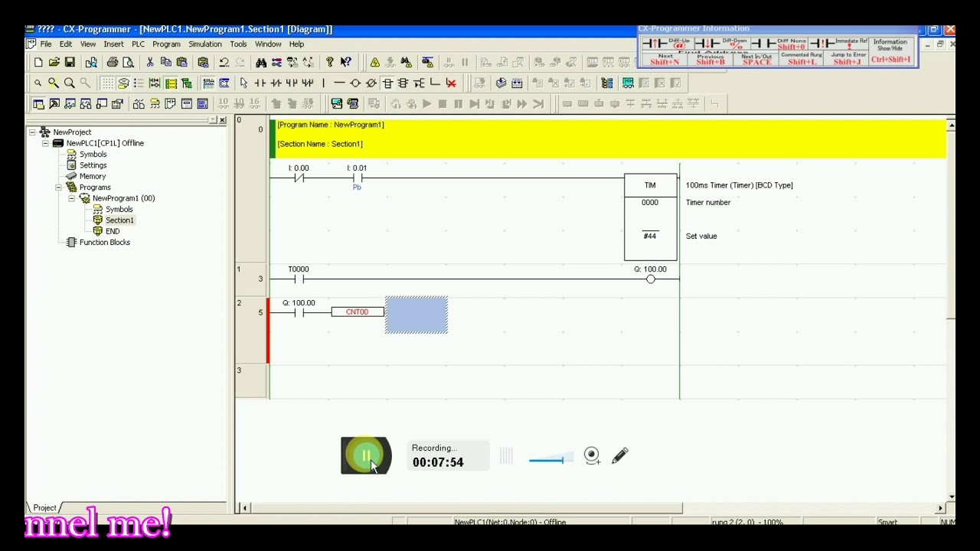Insert a new vertical line

coord(324,83)
